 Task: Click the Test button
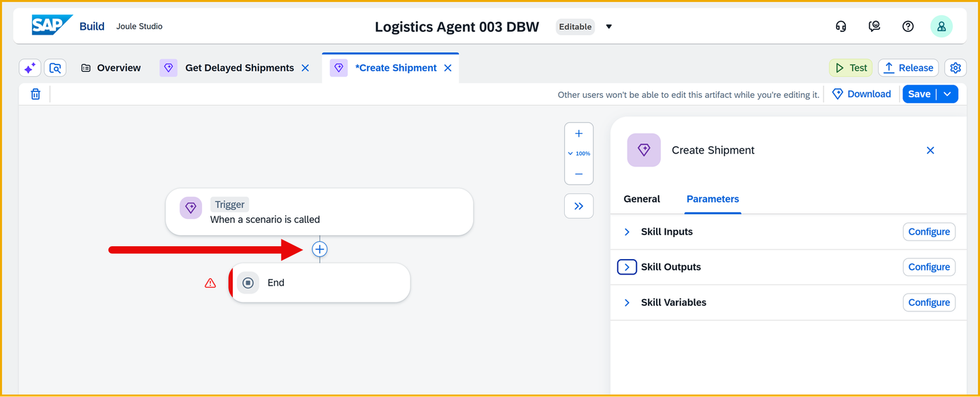point(851,68)
